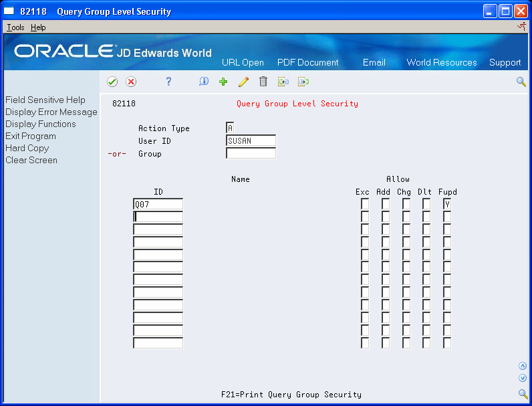Open the Help menu
The height and width of the screenshot is (406, 532).
pos(38,27)
